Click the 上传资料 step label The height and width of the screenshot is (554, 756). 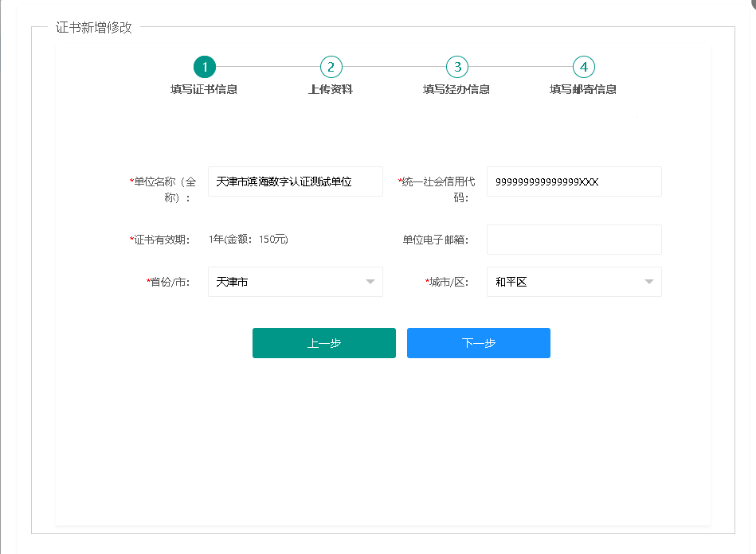pyautogui.click(x=331, y=89)
